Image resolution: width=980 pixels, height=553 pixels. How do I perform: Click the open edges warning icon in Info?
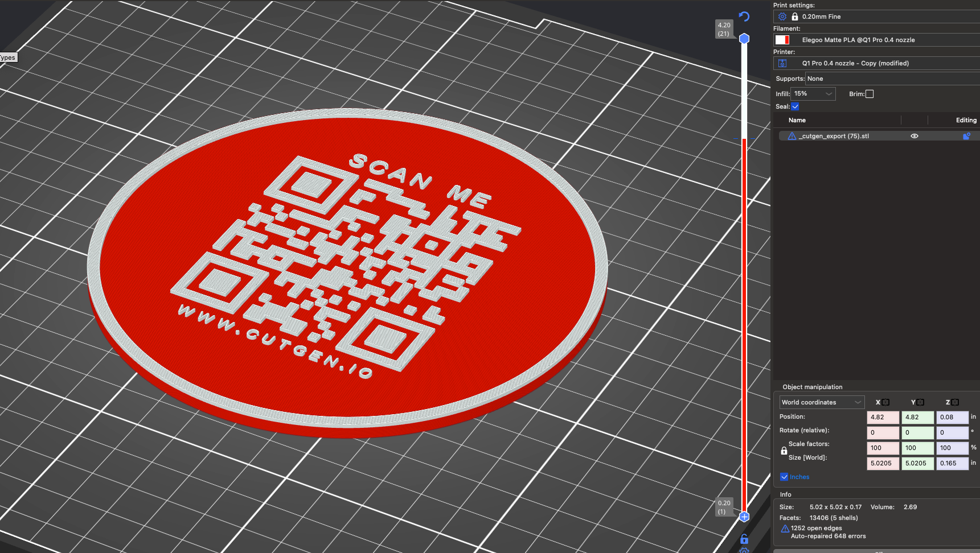click(785, 529)
